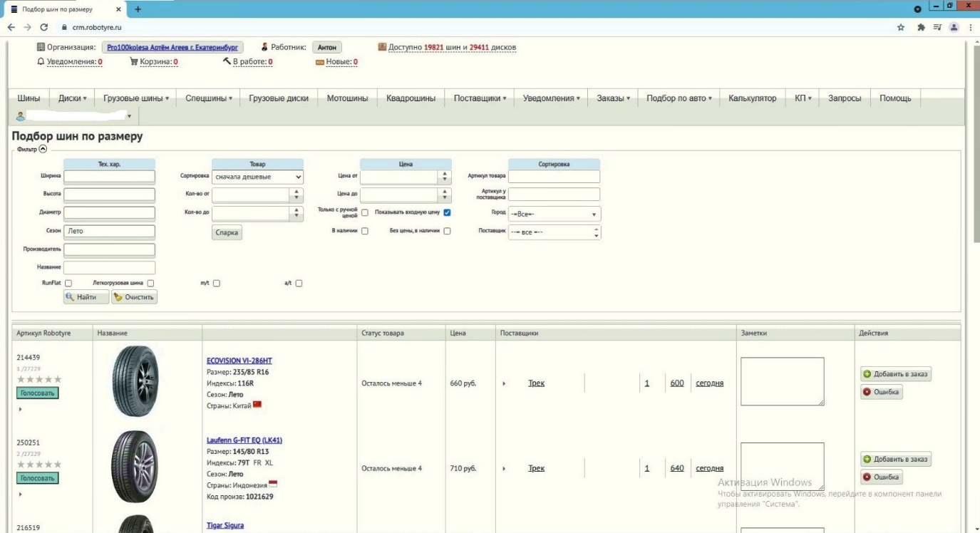Click the Цена от stepper arrows

[x=446, y=177]
